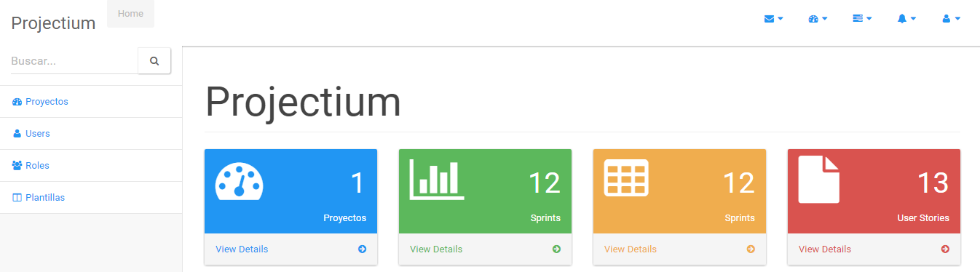This screenshot has width=980, height=272.
Task: Click the large Projectium page heading
Action: point(303,102)
